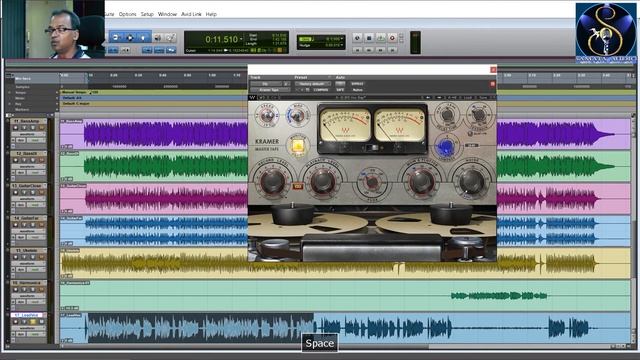
Task: Click previous preset arrow in Waves toolbar
Action: point(427,98)
